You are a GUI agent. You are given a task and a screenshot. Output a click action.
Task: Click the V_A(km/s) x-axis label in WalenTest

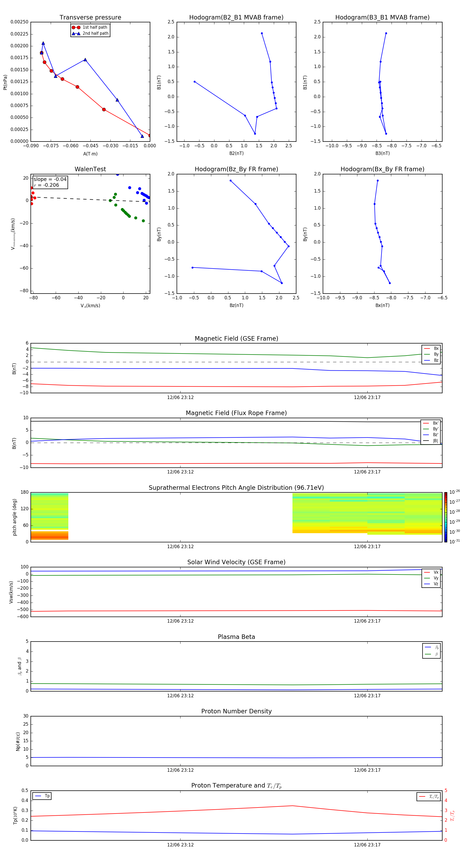(x=90, y=306)
